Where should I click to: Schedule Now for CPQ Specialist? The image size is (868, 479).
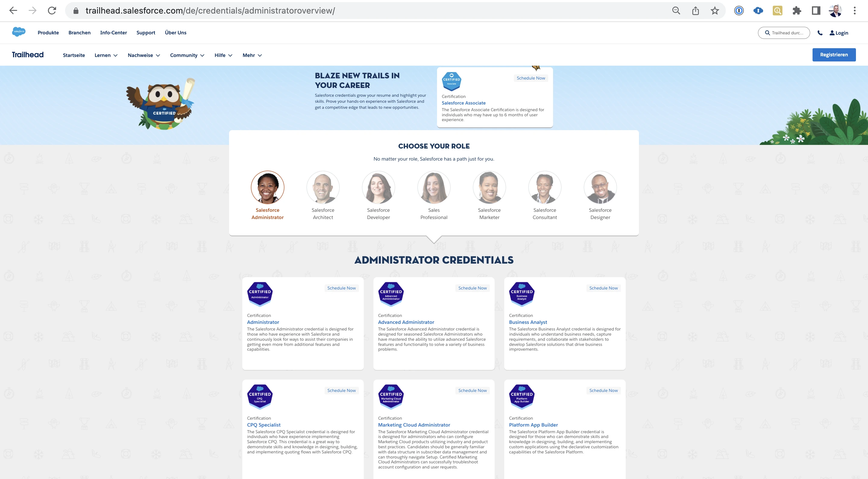[341, 390]
